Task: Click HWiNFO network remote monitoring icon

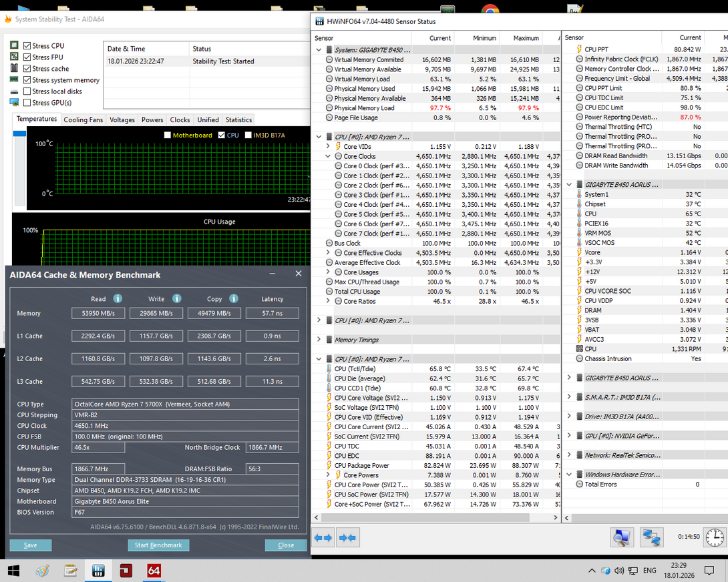Action: 651,537
